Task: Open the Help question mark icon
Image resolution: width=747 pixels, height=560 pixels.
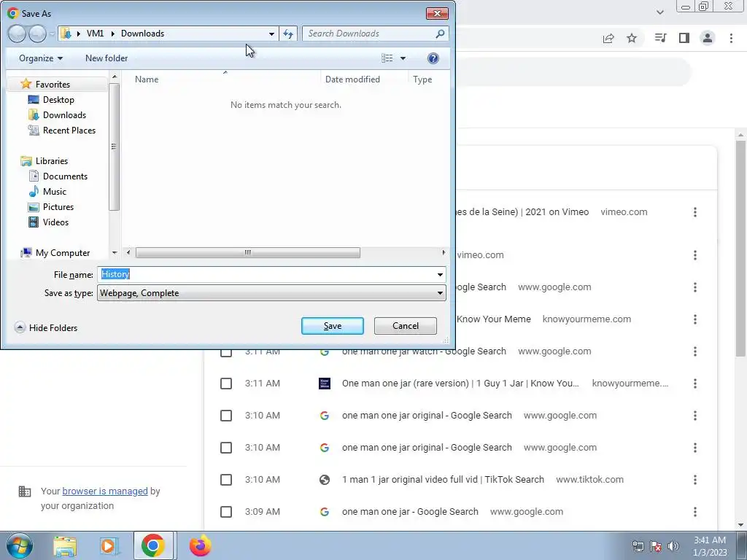Action: point(433,58)
